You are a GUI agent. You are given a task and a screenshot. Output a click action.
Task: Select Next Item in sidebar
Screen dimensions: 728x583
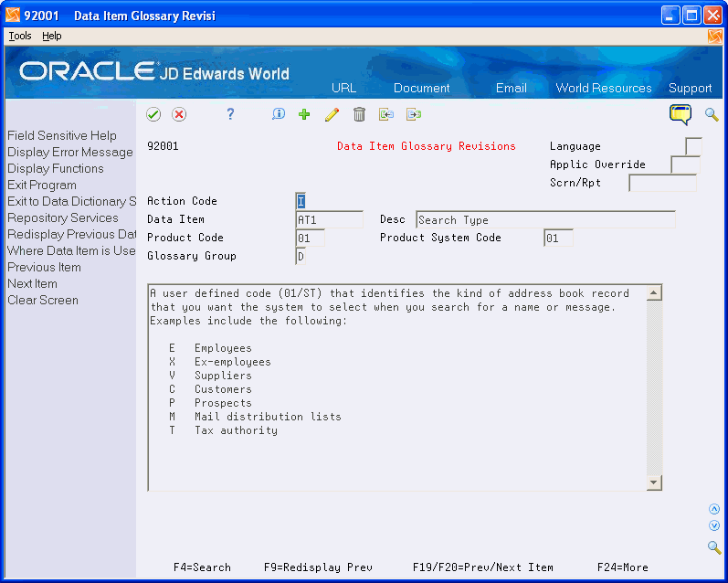point(32,284)
